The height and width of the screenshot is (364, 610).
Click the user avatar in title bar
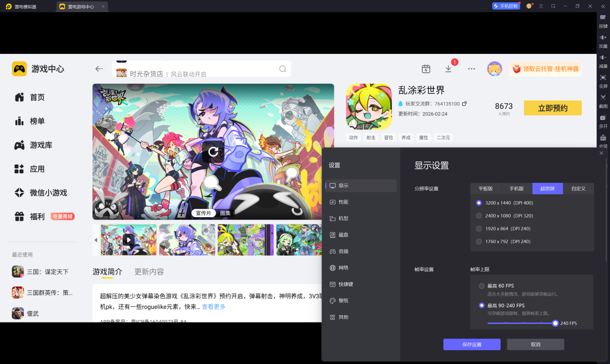pyautogui.click(x=529, y=6)
